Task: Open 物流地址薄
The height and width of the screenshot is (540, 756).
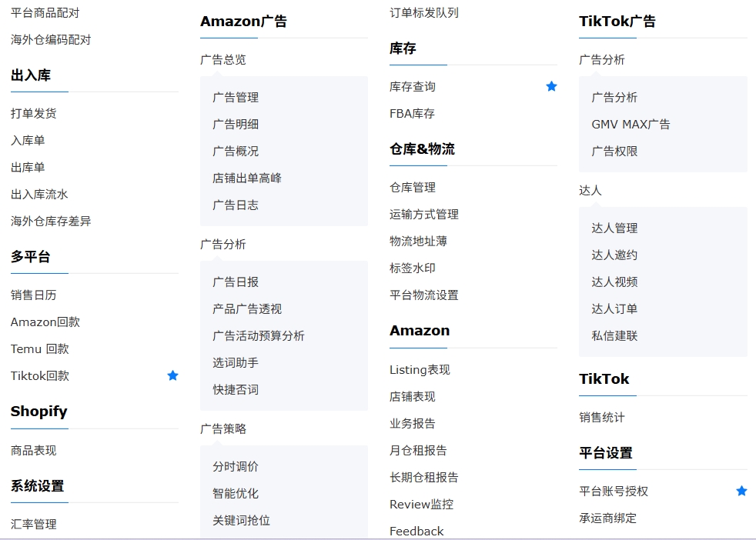Action: coord(419,242)
